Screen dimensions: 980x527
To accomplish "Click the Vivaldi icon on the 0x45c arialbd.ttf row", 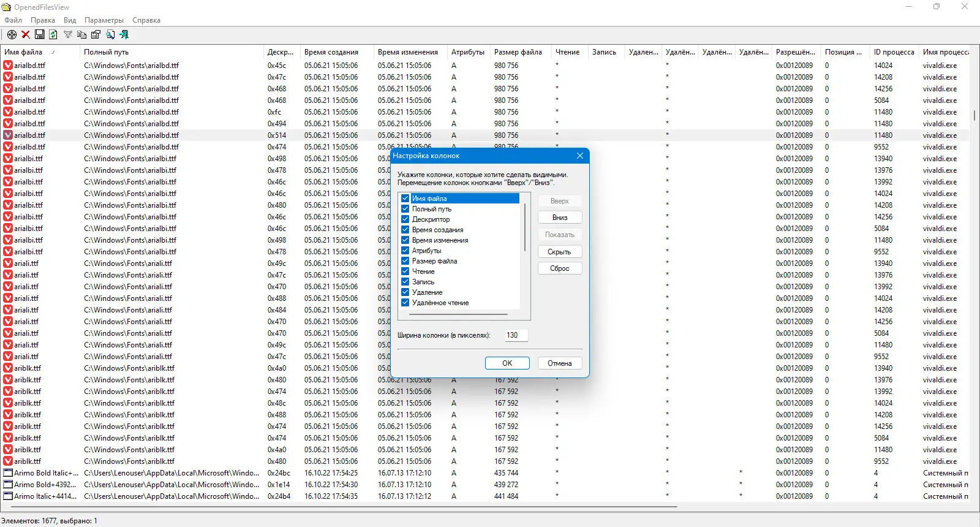I will click(x=8, y=66).
